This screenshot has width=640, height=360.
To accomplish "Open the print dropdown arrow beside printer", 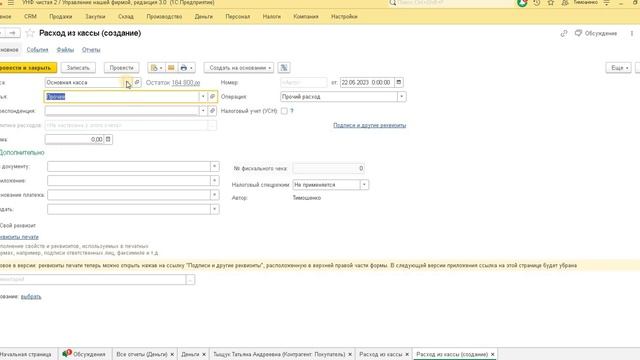I will coord(191,68).
